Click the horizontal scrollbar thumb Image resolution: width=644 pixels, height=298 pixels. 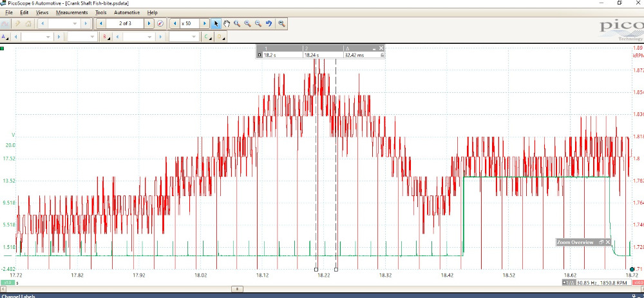(239, 290)
